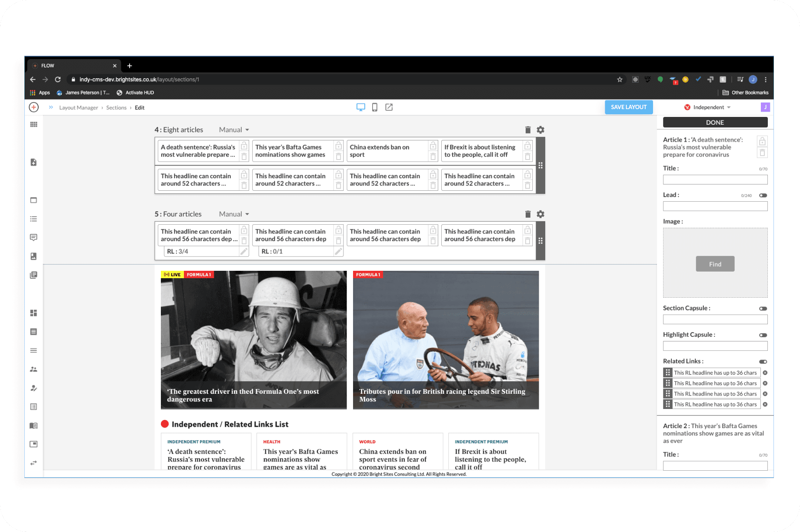800x532 pixels.
Task: Delete the Eight articles section
Action: [x=528, y=130]
